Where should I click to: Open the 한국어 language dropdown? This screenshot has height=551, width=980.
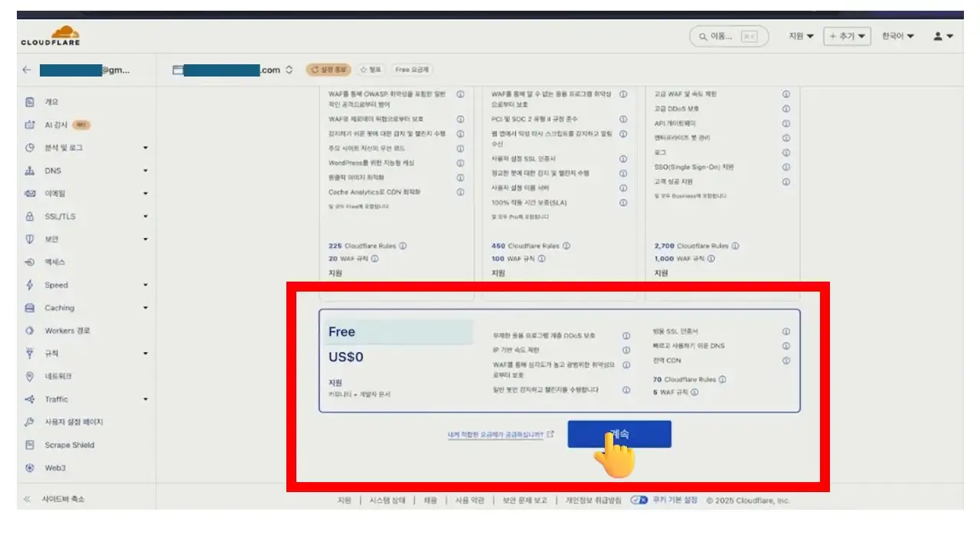(x=897, y=36)
